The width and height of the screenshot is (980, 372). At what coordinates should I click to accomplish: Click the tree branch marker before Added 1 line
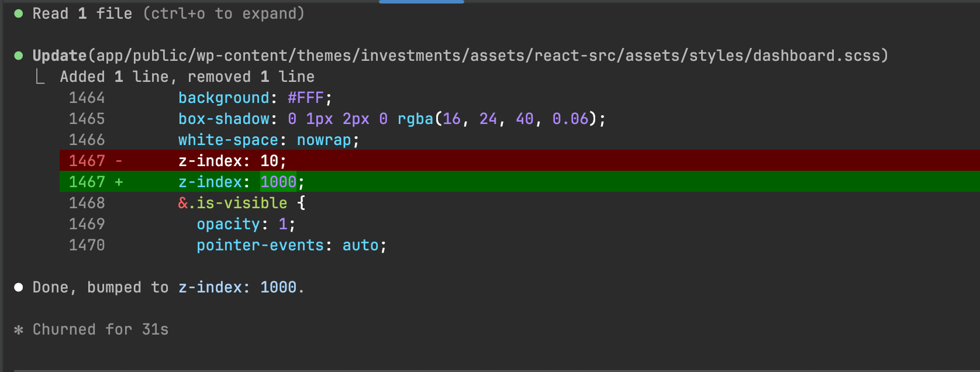pos(40,77)
